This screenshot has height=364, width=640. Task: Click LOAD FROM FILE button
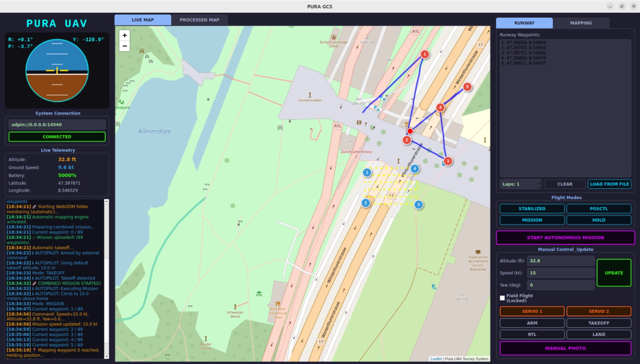click(610, 184)
